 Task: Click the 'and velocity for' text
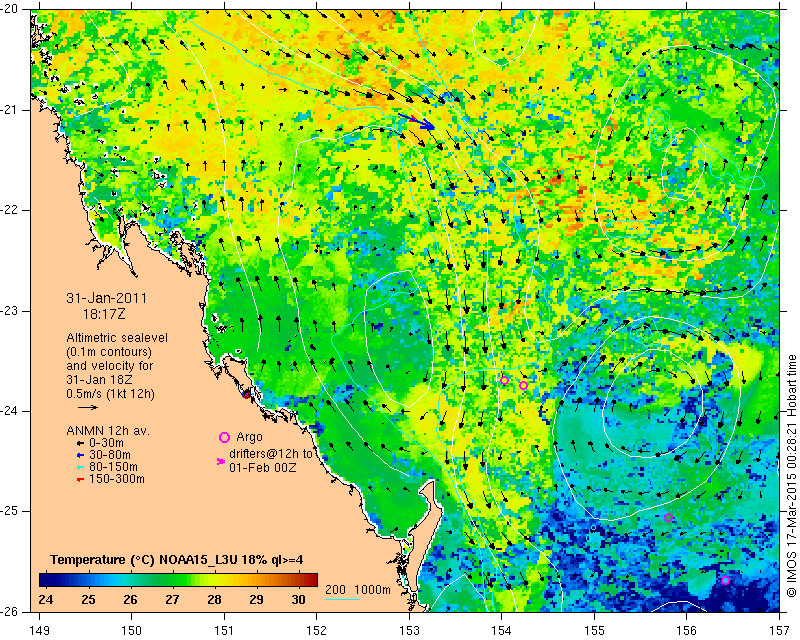coord(107,366)
